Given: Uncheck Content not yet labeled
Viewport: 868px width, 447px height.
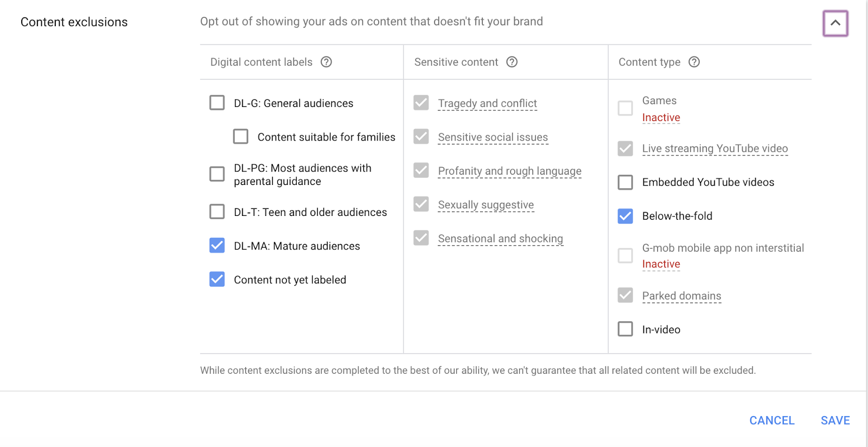Looking at the screenshot, I should coord(217,279).
